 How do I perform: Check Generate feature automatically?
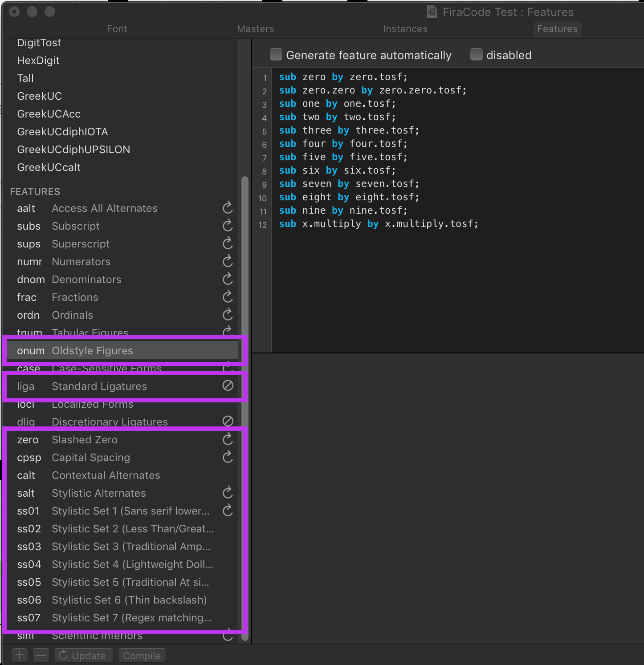pos(276,54)
